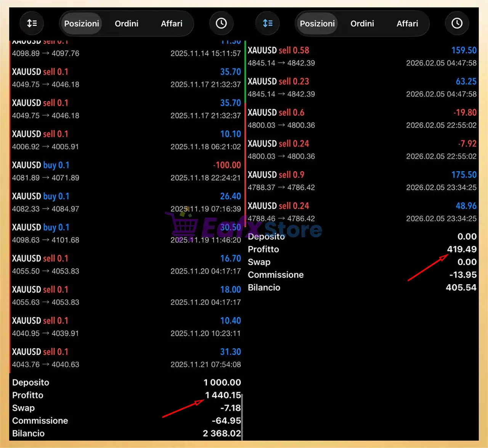Open trade history via left clock icon
Viewport: 488px width, 448px height.
222,23
